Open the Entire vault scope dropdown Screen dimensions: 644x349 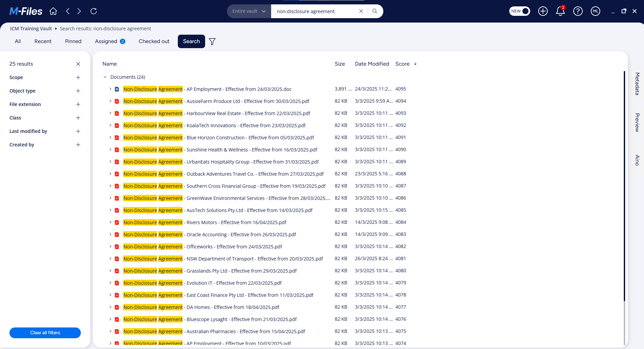click(249, 11)
